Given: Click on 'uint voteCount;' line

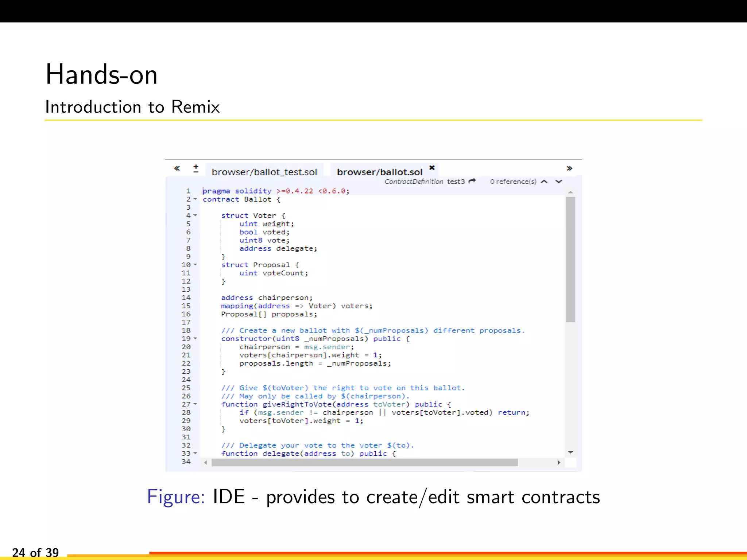Looking at the screenshot, I should point(274,273).
